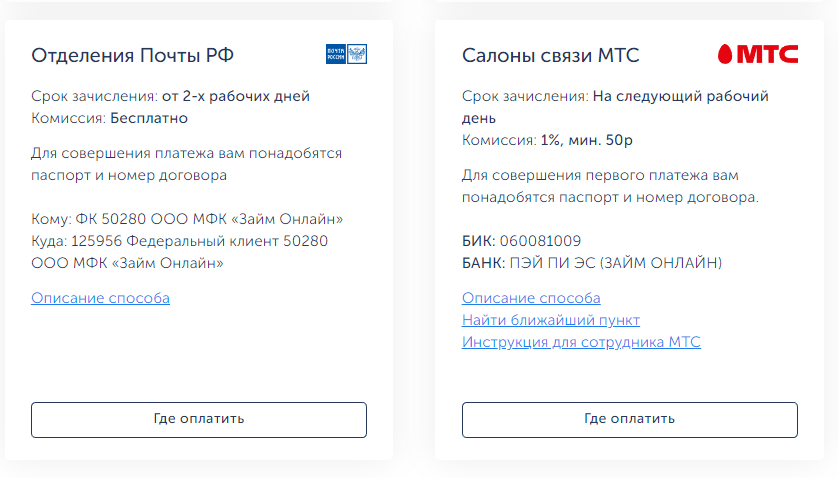Click the БАНК: ПЭЙ ПИ ЭС line

pyautogui.click(x=592, y=263)
